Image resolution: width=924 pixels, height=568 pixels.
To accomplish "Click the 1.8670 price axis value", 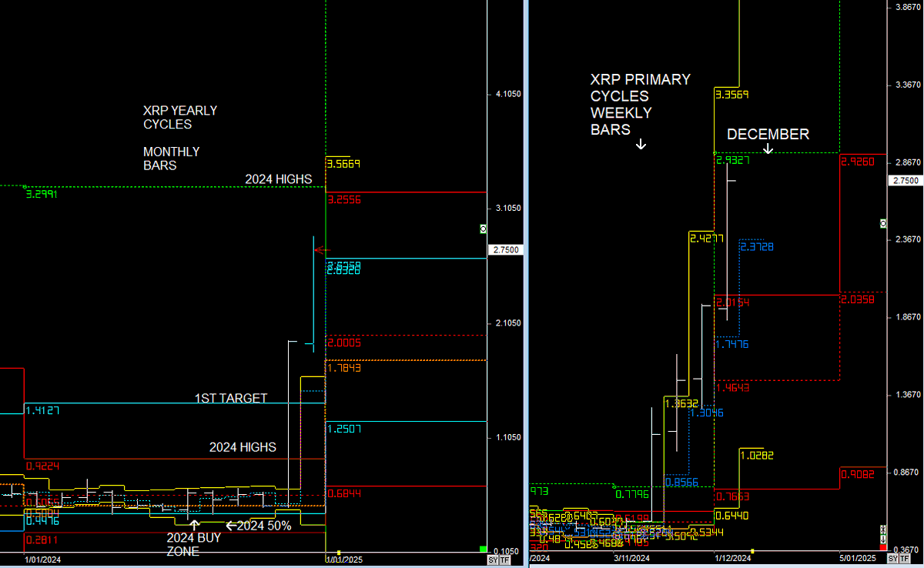I will pyautogui.click(x=908, y=317).
